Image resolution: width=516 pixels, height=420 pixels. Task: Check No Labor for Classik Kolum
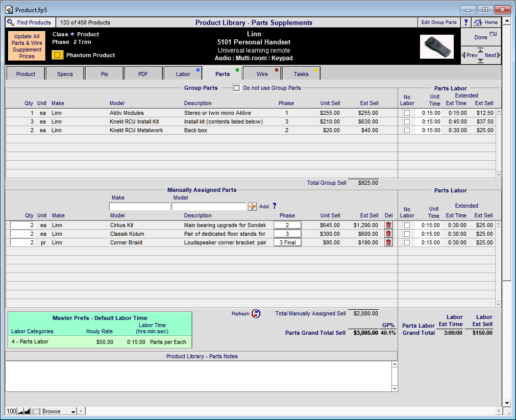coord(407,234)
